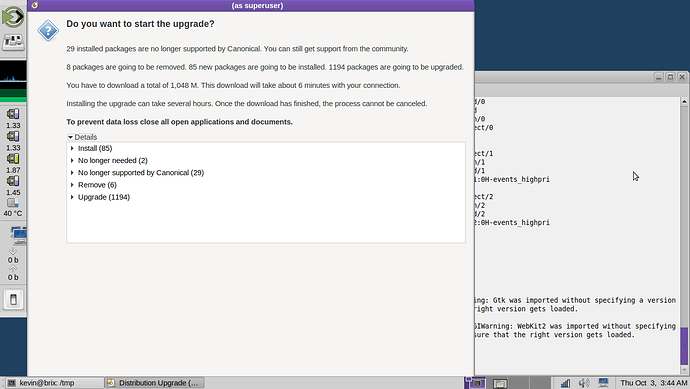
Task: Select the Upgrade (1194) label
Action: click(104, 197)
